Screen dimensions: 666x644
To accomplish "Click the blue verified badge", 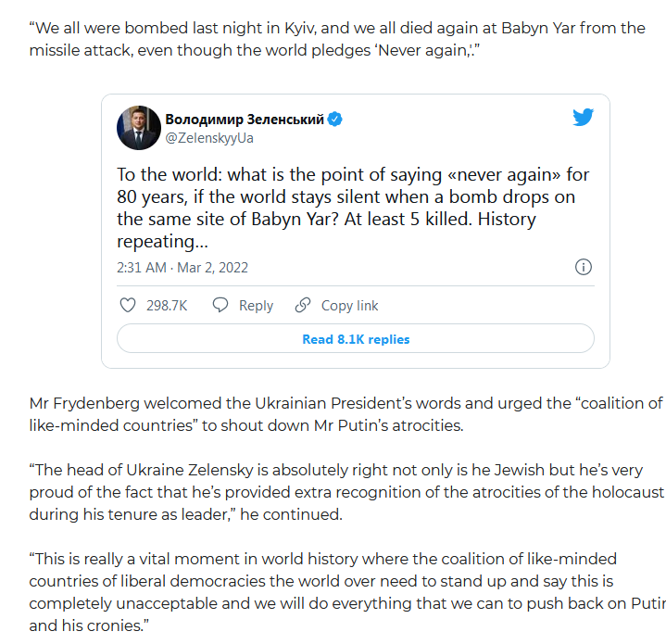I will pos(335,120).
